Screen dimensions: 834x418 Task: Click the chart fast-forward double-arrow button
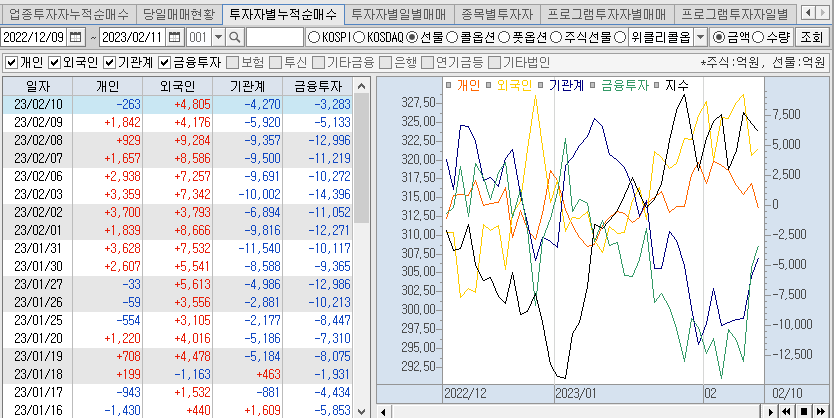821,411
